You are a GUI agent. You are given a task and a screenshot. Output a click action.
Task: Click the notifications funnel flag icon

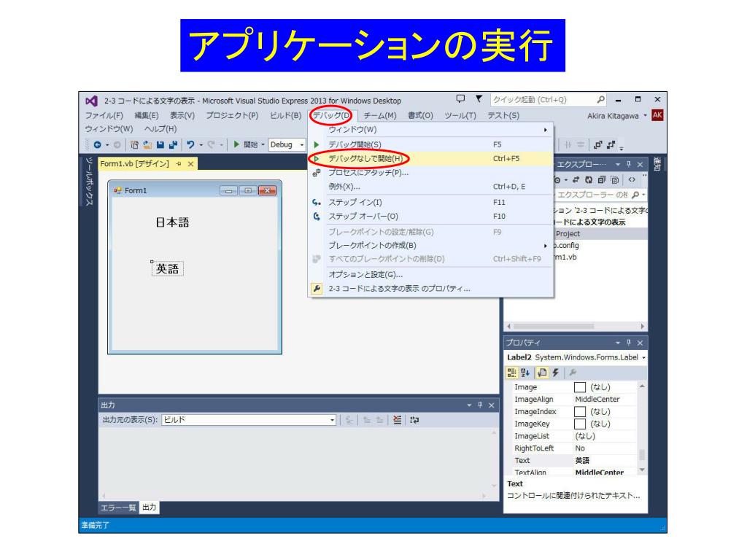pos(479,99)
